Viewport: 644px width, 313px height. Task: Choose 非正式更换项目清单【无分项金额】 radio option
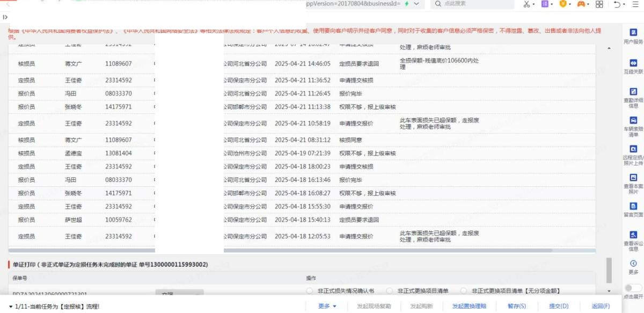click(464, 291)
